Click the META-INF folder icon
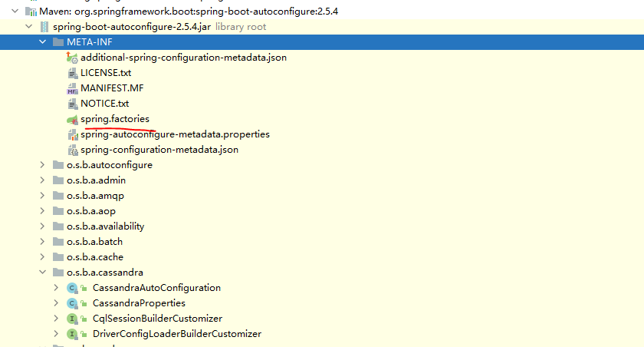 [58, 42]
